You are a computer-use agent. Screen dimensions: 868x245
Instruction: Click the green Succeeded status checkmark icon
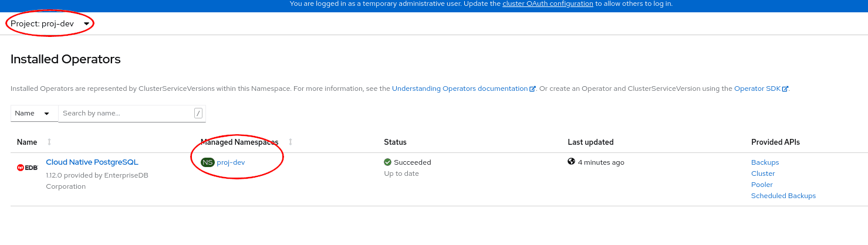click(x=387, y=162)
